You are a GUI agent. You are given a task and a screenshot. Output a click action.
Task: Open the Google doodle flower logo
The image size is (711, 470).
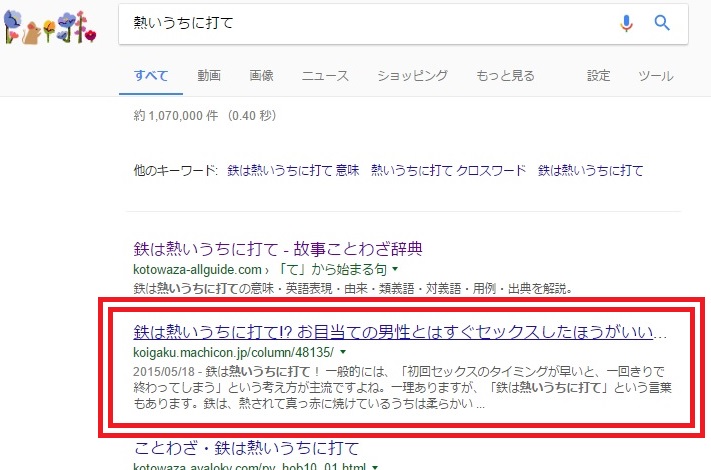click(50, 27)
